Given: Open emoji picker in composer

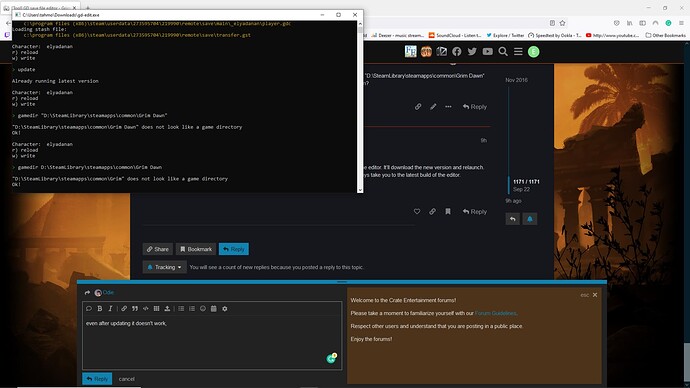Looking at the screenshot, I should (203, 309).
